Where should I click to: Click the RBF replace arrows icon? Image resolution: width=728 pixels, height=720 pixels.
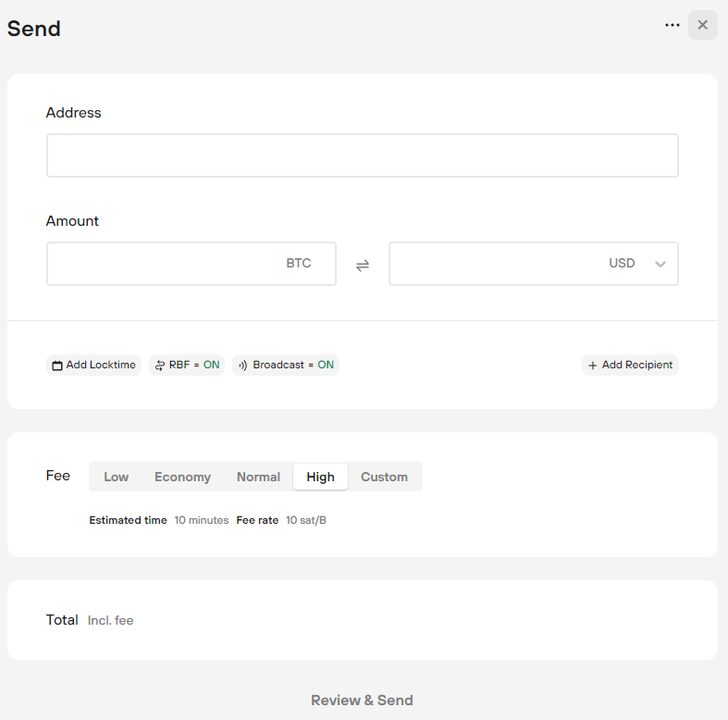pyautogui.click(x=160, y=366)
